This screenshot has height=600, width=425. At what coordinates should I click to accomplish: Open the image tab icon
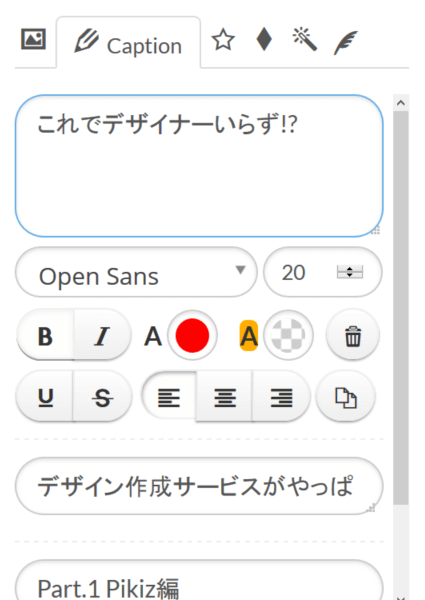pos(33,39)
